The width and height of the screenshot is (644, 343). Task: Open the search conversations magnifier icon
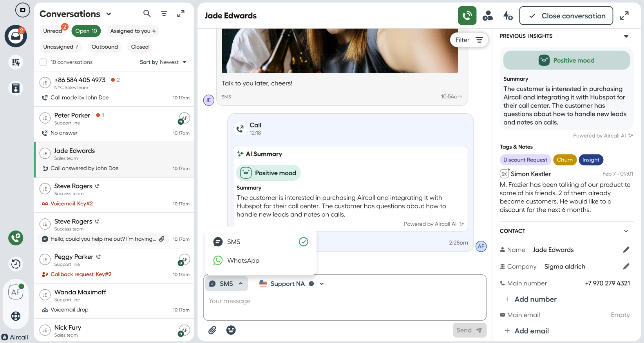coord(147,14)
